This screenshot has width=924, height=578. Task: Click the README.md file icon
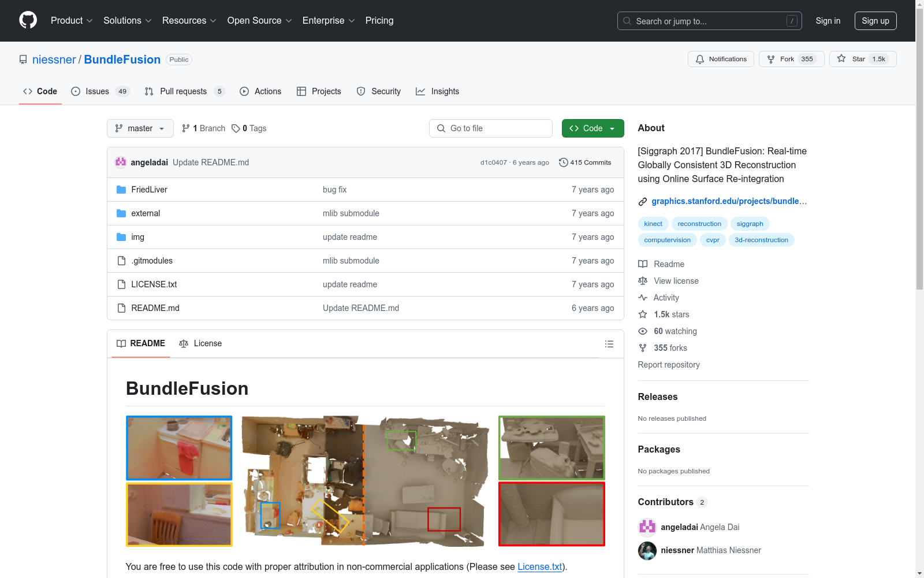(121, 308)
